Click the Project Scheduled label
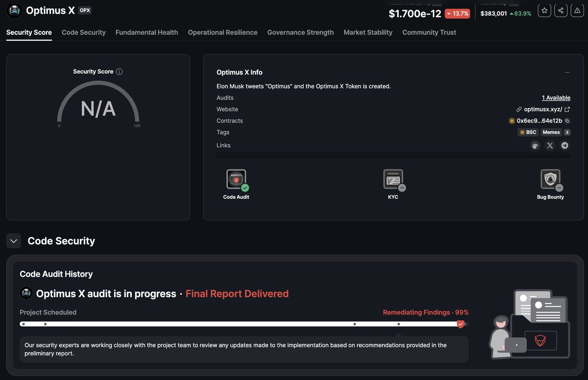Screen dimensions: 588x380 coord(48,312)
